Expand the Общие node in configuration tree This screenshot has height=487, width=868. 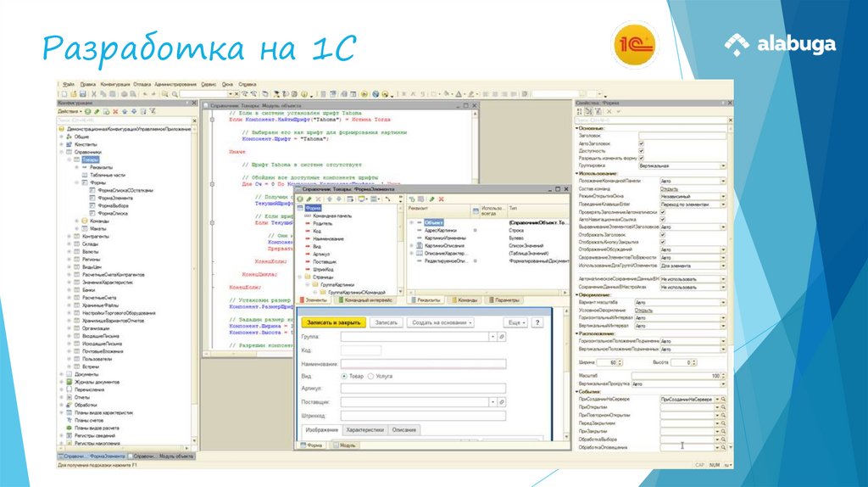62,137
